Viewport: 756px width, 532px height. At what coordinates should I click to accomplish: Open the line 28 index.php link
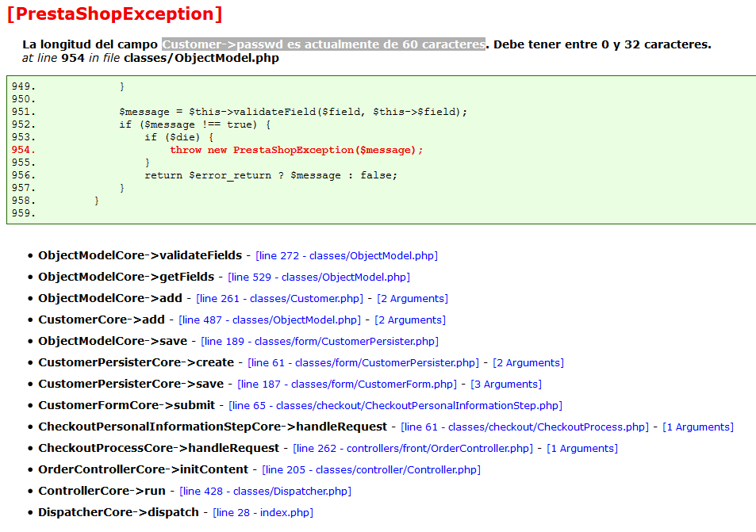(x=263, y=512)
